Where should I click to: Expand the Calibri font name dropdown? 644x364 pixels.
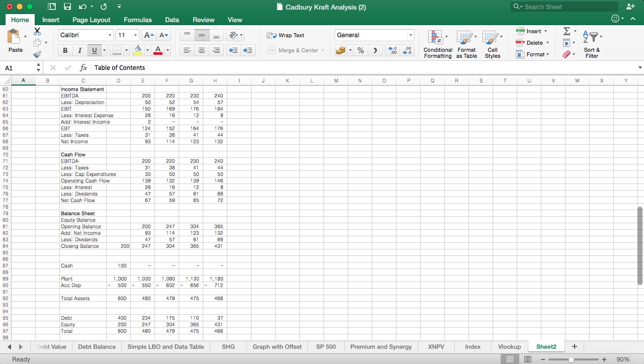click(x=110, y=35)
